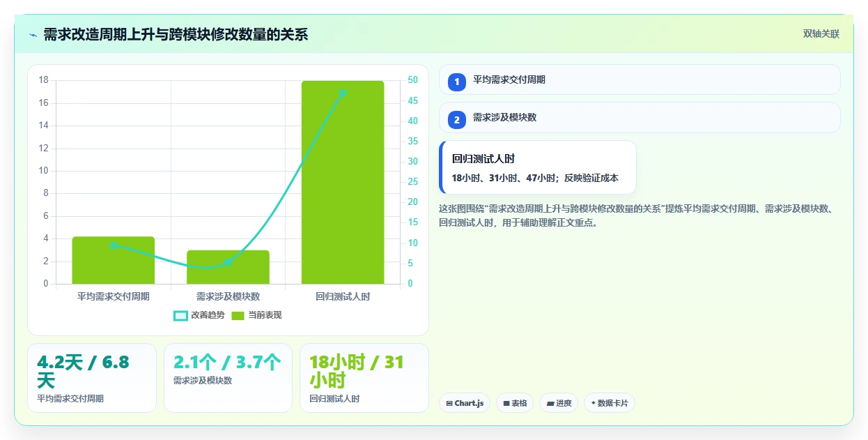Toggle the 改善趋势 legend swatch
868x440 pixels.
pyautogui.click(x=180, y=316)
